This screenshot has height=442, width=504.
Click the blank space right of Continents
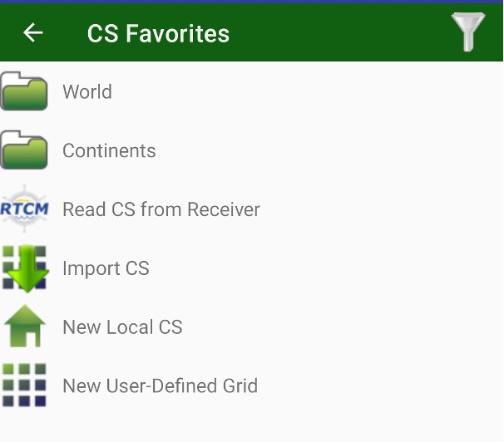[328, 150]
